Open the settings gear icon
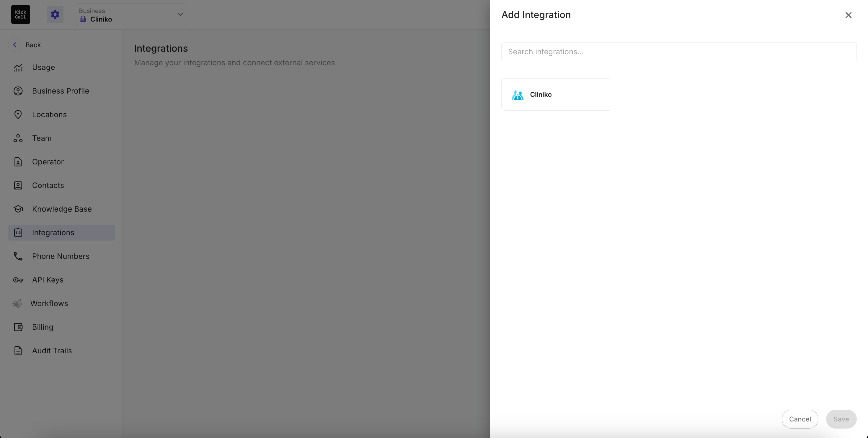 [55, 14]
